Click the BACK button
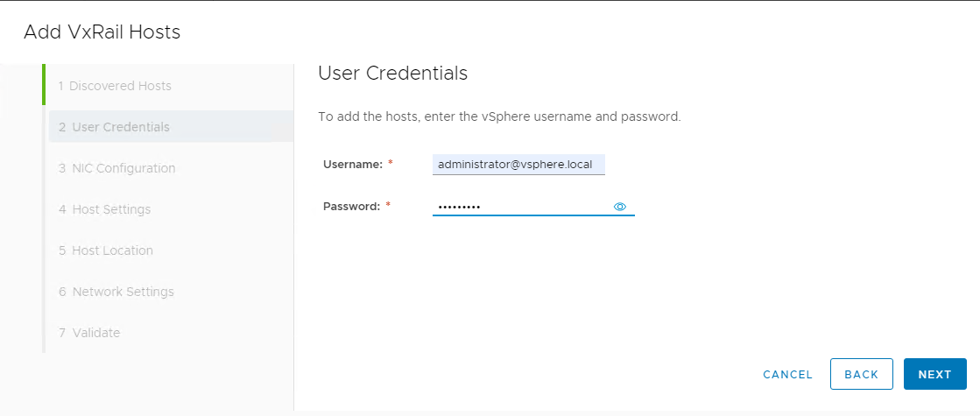Screen dimensions: 980x416 861,374
